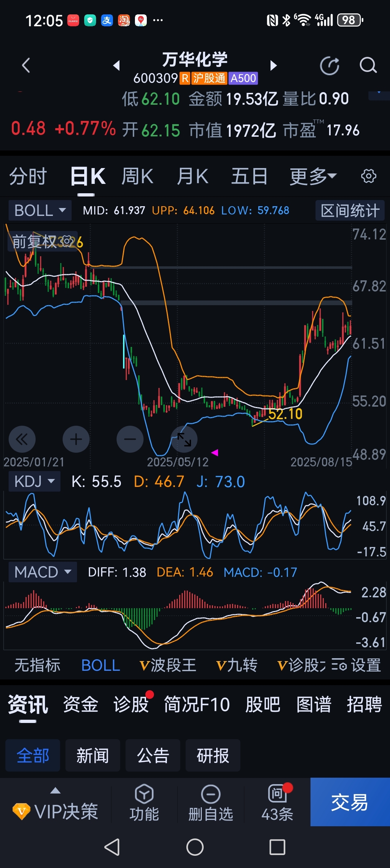Switch to 周K chart tab
Viewport: 390px width, 868px height.
click(x=137, y=176)
